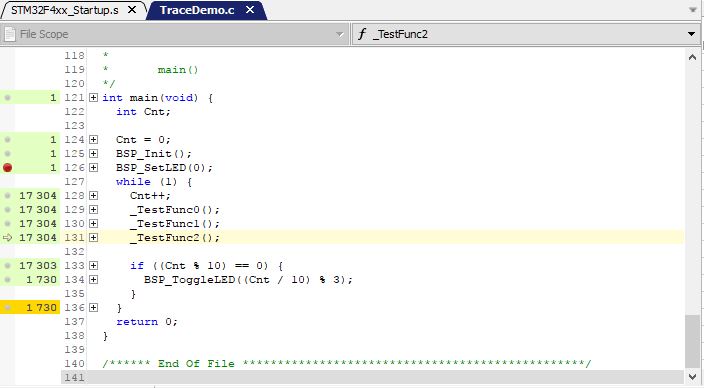The height and width of the screenshot is (388, 704).
Task: Toggle breakpoint dot on line 121
Action: pyautogui.click(x=7, y=97)
